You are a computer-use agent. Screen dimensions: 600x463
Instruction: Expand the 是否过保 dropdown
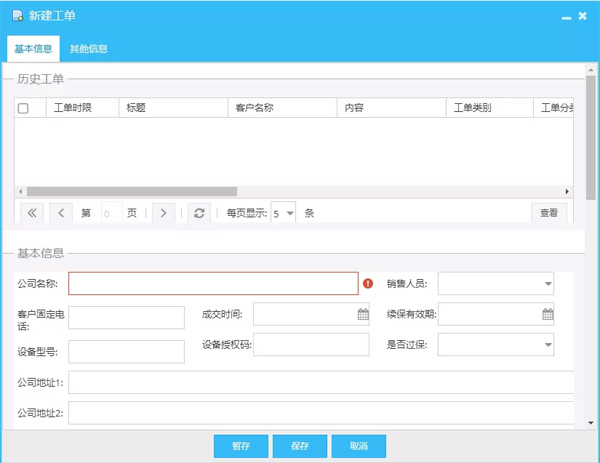tap(547, 344)
